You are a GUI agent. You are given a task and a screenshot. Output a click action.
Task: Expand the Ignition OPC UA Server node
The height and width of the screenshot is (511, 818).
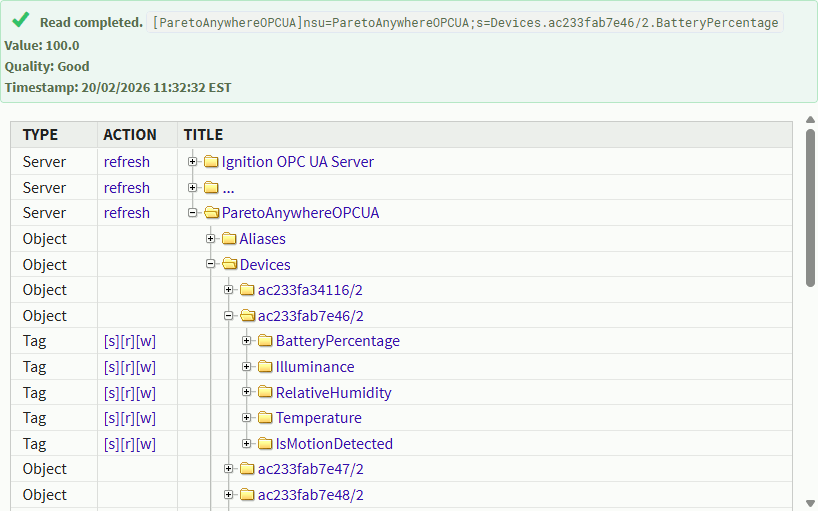click(193, 162)
